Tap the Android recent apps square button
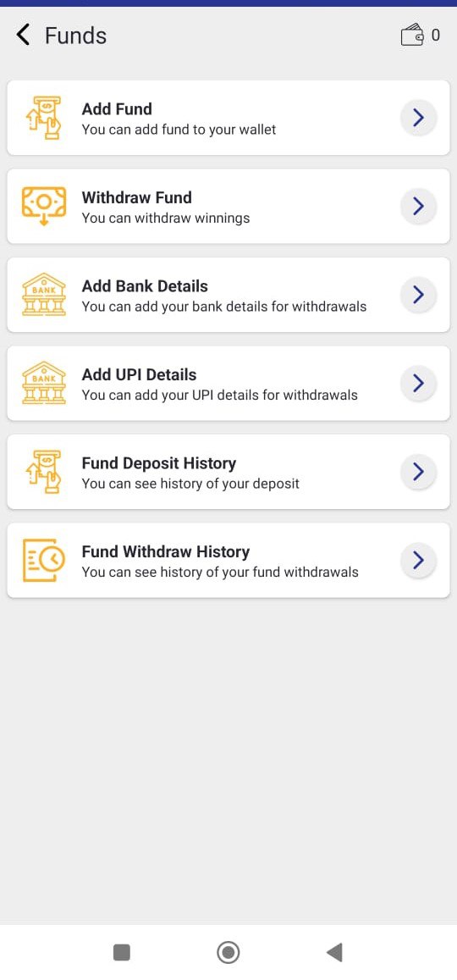Image resolution: width=457 pixels, height=980 pixels. click(x=122, y=952)
